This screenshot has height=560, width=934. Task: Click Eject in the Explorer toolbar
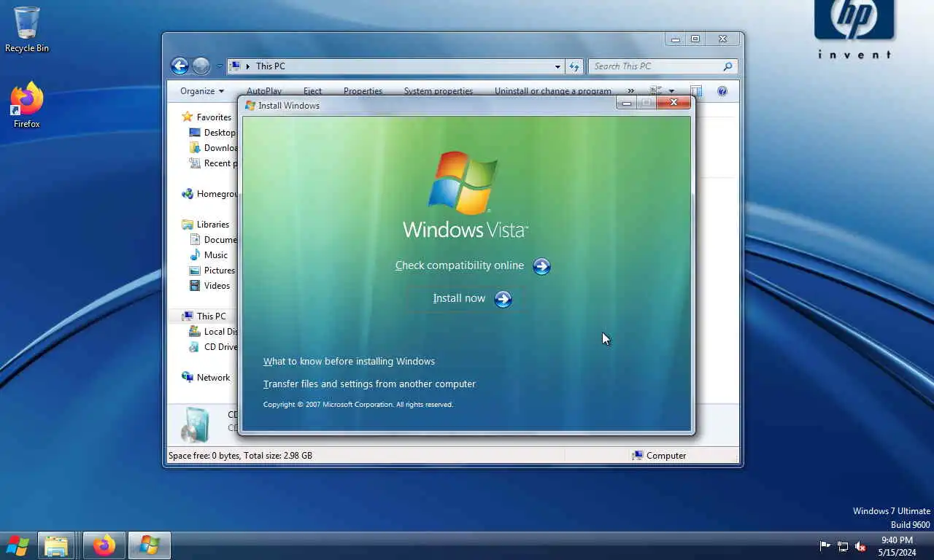[312, 91]
